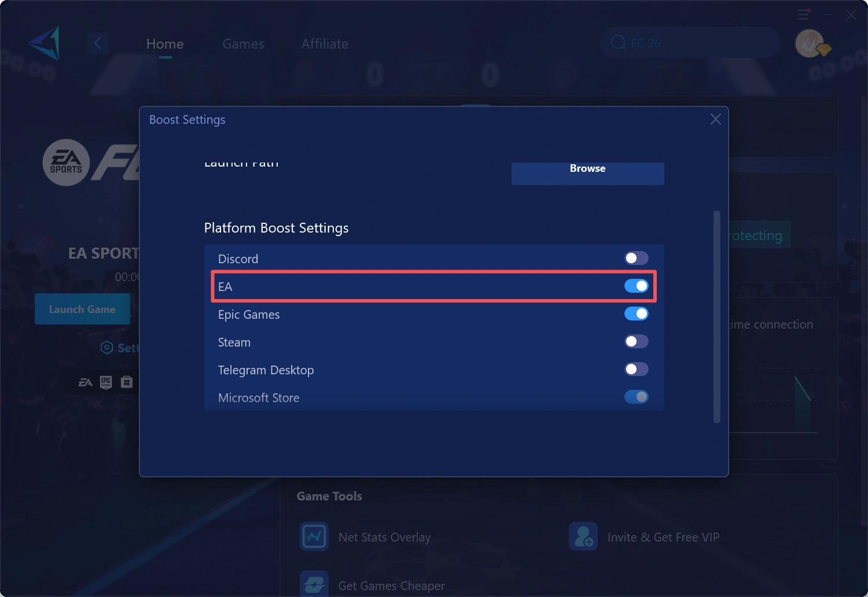Click the Microsoft Store row label
Viewport: 868px width, 597px height.
coord(259,398)
